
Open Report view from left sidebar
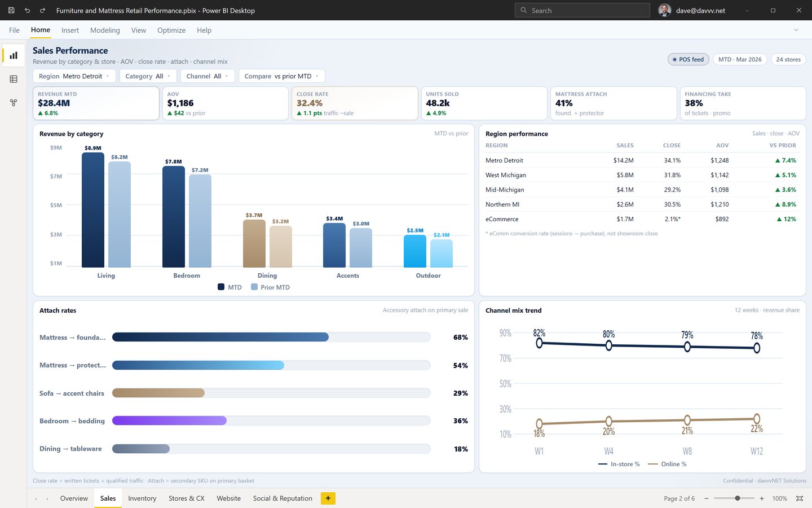(x=14, y=55)
